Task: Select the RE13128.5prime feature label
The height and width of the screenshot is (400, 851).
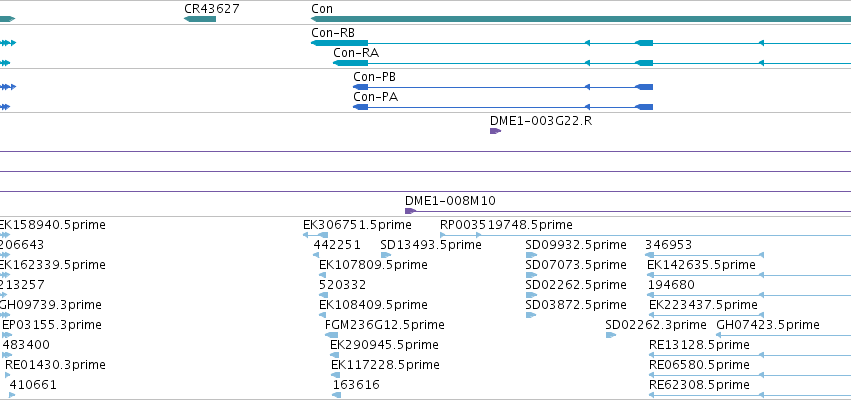Action: [x=699, y=345]
